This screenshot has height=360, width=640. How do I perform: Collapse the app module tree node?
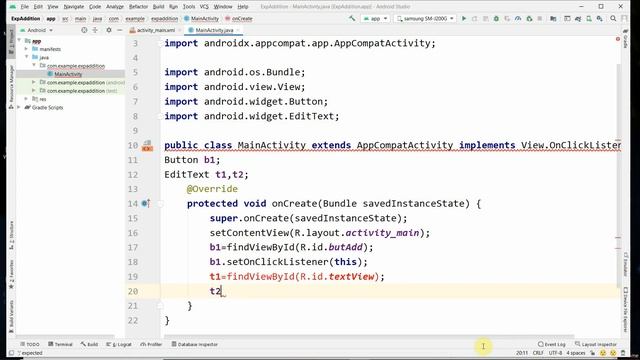[x=20, y=41]
